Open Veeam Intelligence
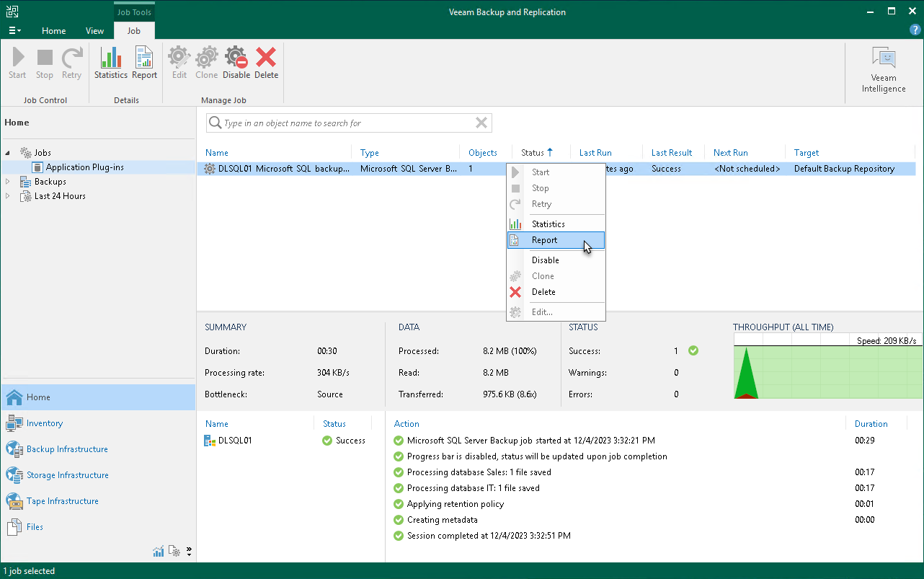The width and height of the screenshot is (924, 579). point(884,70)
